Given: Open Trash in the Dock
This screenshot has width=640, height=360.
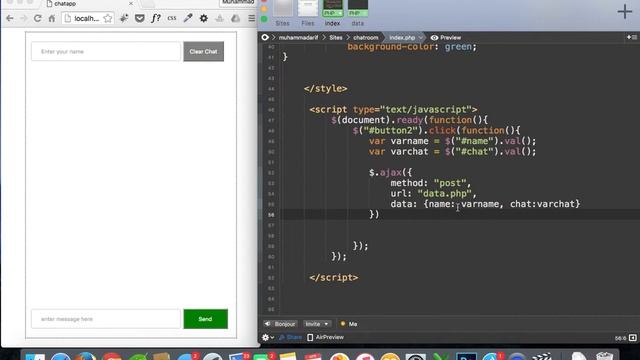Looking at the screenshot, I should point(605,356).
